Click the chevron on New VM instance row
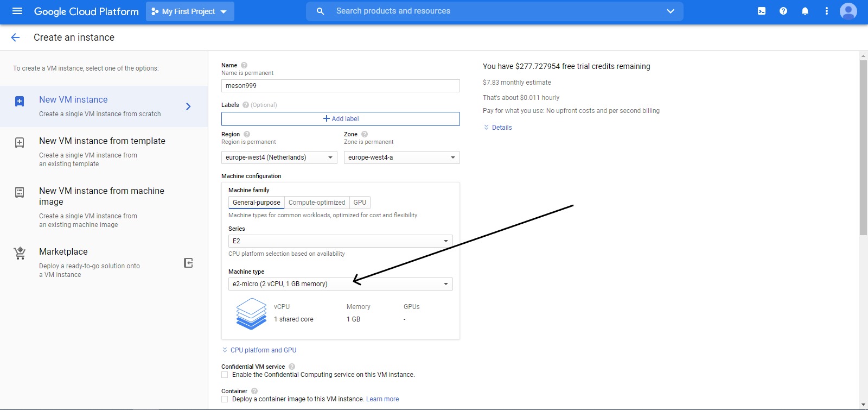Screen dimensions: 868x410 [188, 106]
